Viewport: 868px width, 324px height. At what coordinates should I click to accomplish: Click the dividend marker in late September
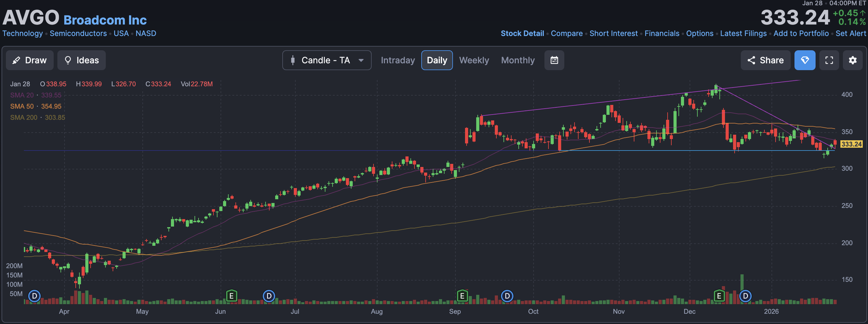tap(507, 296)
